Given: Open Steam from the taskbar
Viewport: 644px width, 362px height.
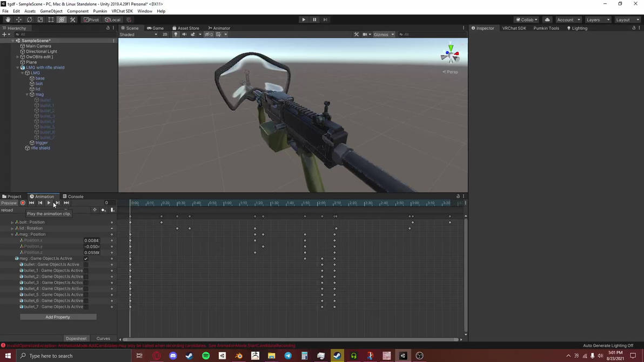Looking at the screenshot, I should [189, 356].
